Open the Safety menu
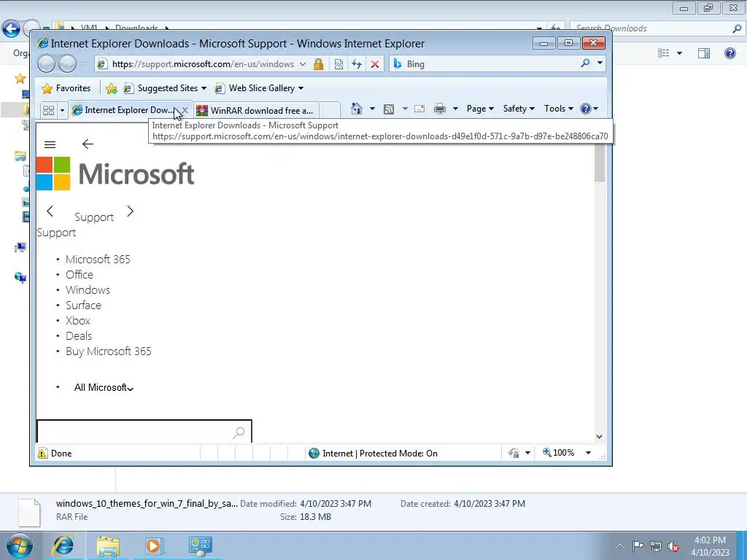 pyautogui.click(x=519, y=109)
